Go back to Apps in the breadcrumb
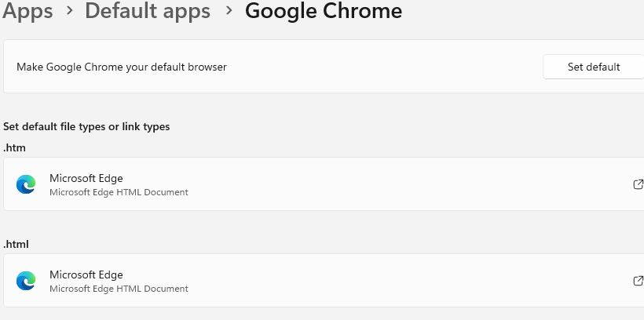Image resolution: width=644 pixels, height=320 pixels. click(27, 11)
